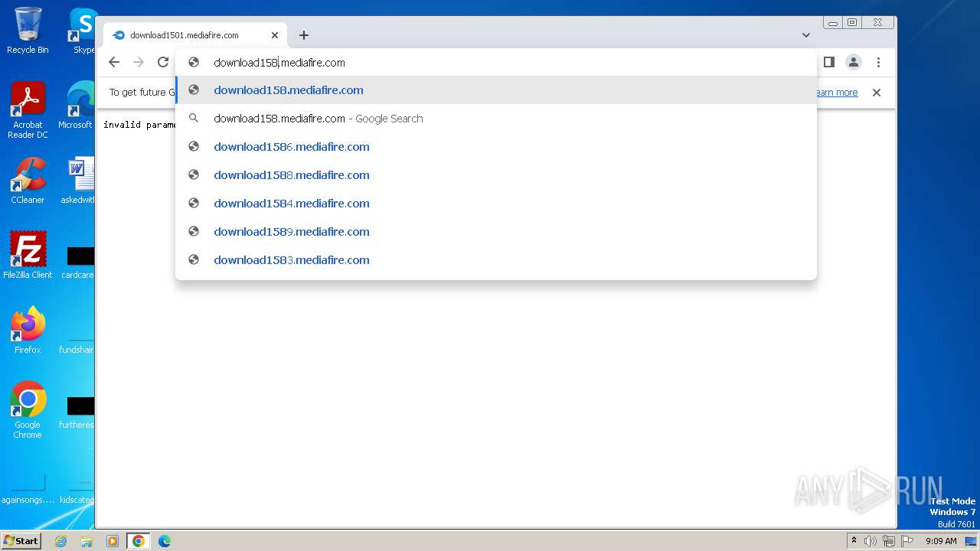Image resolution: width=980 pixels, height=551 pixels.
Task: Open Internet Explorer from the taskbar
Action: [60, 541]
